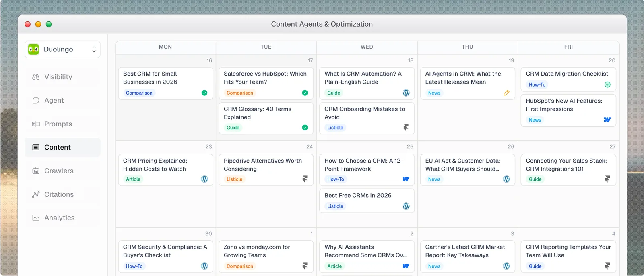
Task: Click Webflow icon on HubSpot's New AI Features card
Action: pyautogui.click(x=607, y=120)
